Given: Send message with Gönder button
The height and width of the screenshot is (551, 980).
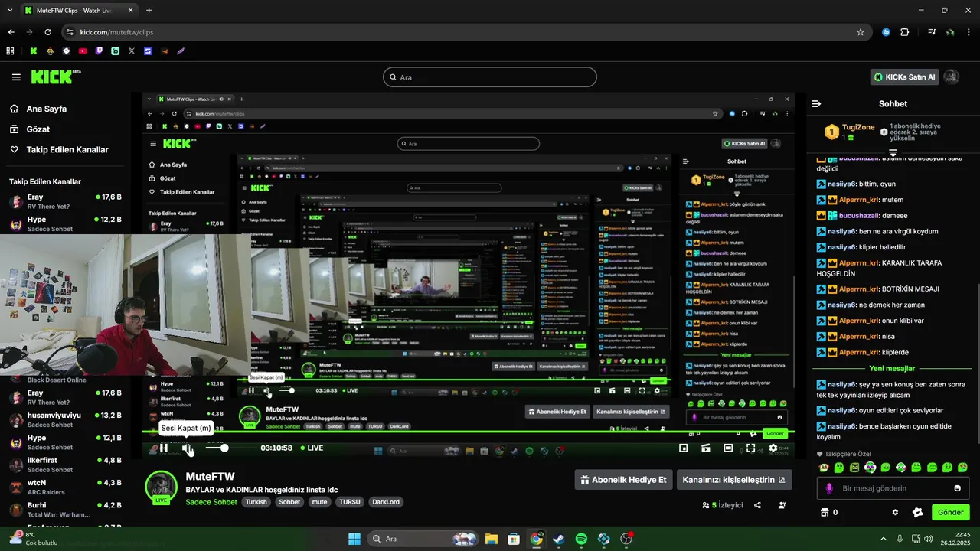Looking at the screenshot, I should [950, 512].
